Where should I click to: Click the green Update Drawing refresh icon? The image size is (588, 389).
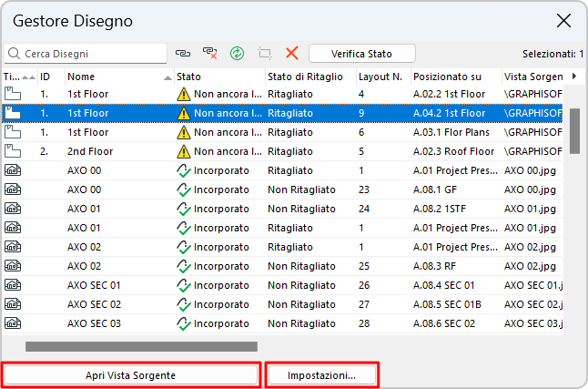(237, 54)
